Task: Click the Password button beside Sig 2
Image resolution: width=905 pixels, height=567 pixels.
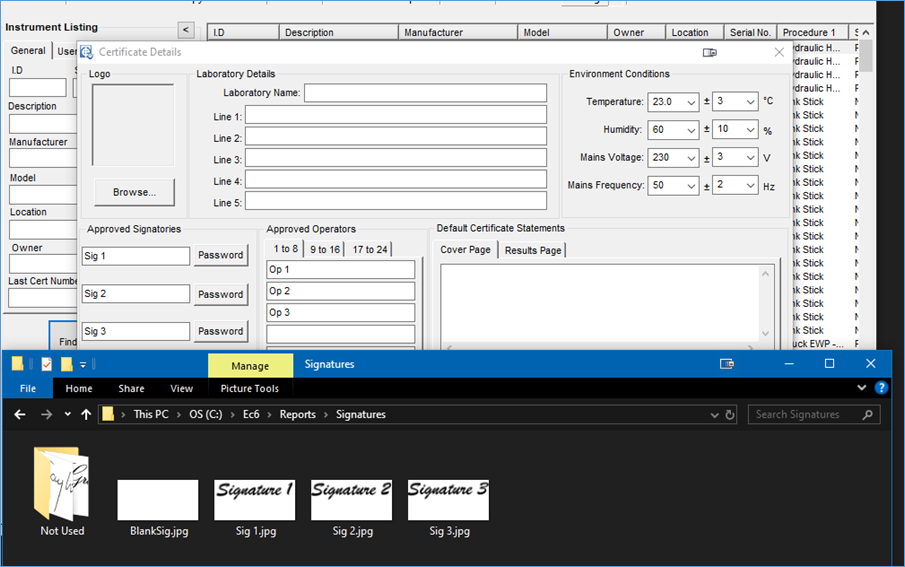Action: (x=220, y=294)
